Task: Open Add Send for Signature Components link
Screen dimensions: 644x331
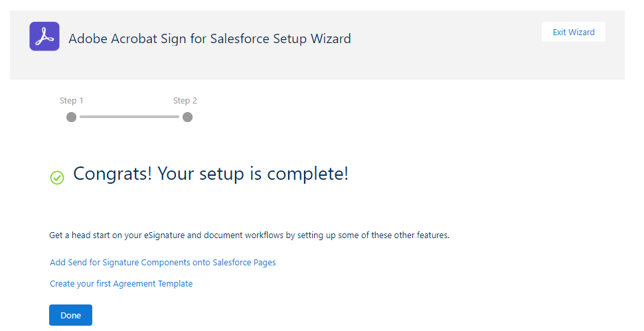Action: (163, 263)
